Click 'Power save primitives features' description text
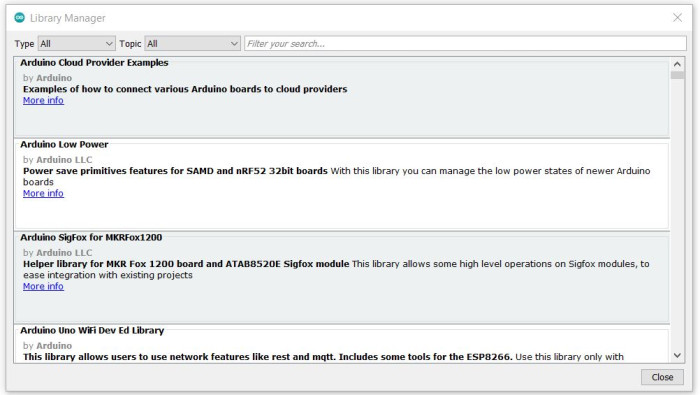 tap(175, 171)
